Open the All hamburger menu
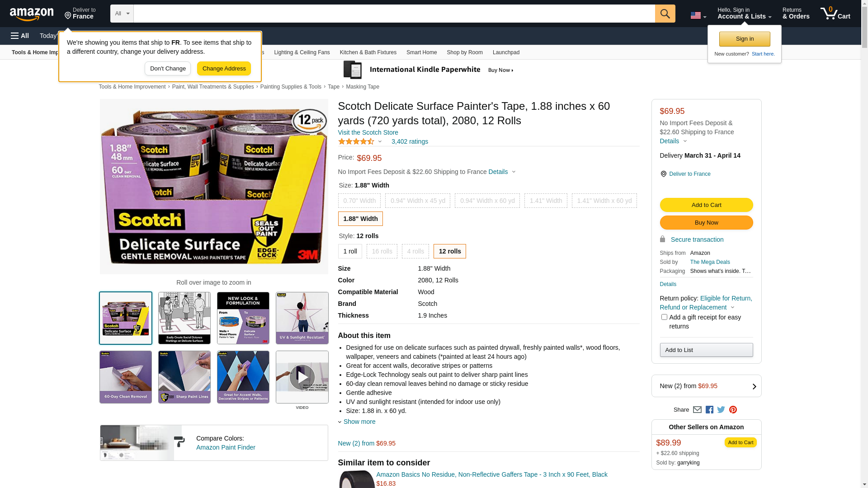868x488 pixels. click(x=20, y=36)
